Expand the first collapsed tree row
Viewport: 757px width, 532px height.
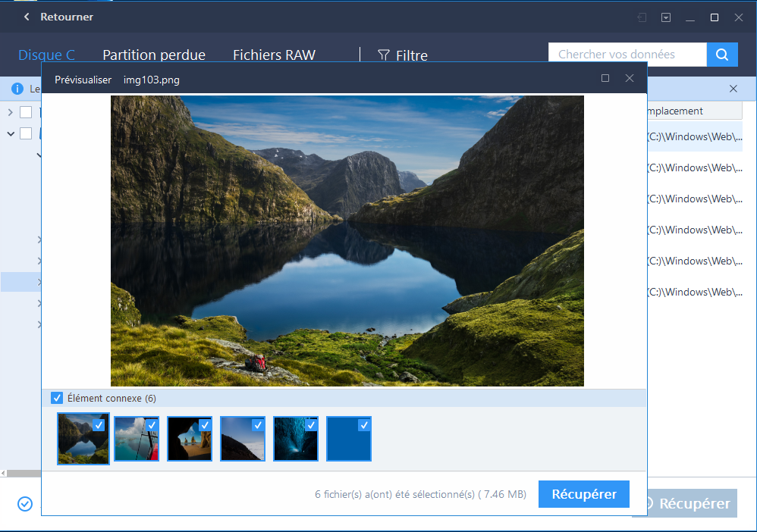10,112
